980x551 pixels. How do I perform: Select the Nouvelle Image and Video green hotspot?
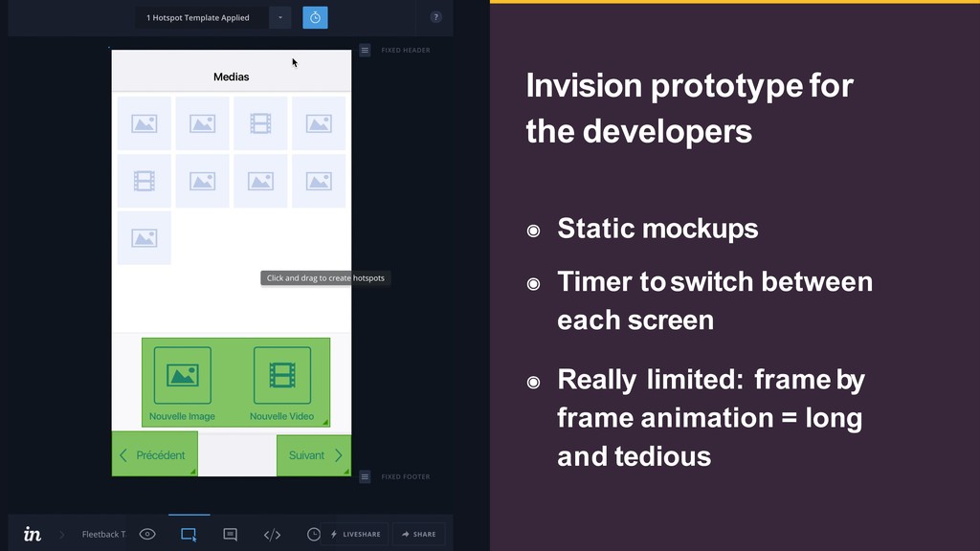[x=235, y=383]
